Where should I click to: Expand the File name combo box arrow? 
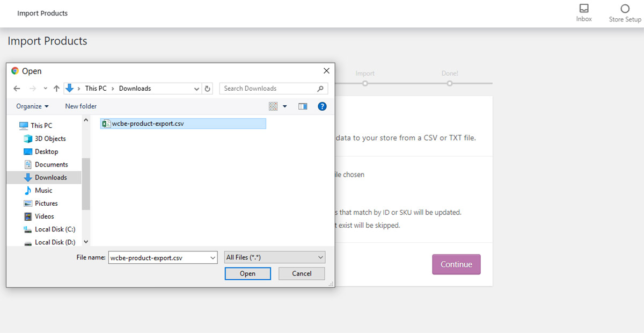[213, 258]
